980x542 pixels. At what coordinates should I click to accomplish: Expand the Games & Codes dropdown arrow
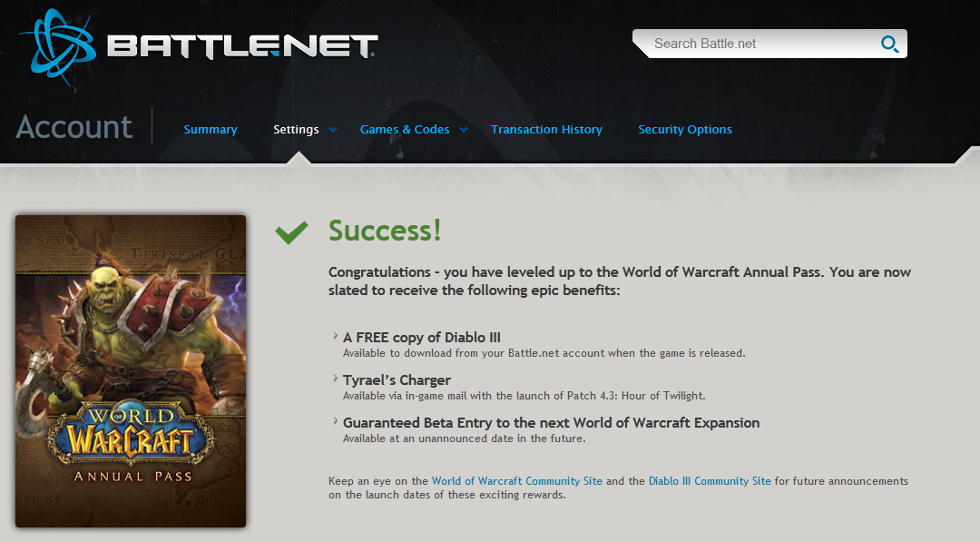click(x=464, y=130)
